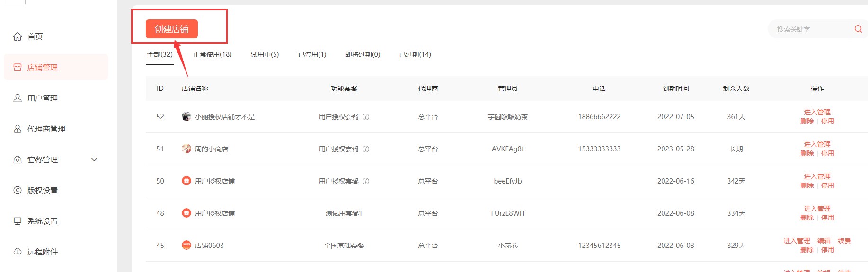This screenshot has height=272, width=868.
Task: Click shop name 周的小商店
Action: click(212, 149)
